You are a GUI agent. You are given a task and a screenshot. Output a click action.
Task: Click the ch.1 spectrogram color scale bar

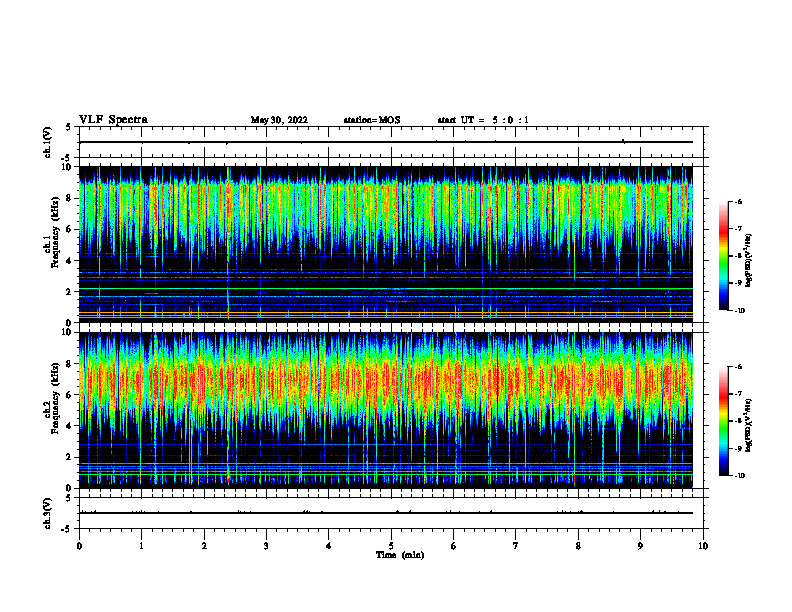(x=723, y=256)
